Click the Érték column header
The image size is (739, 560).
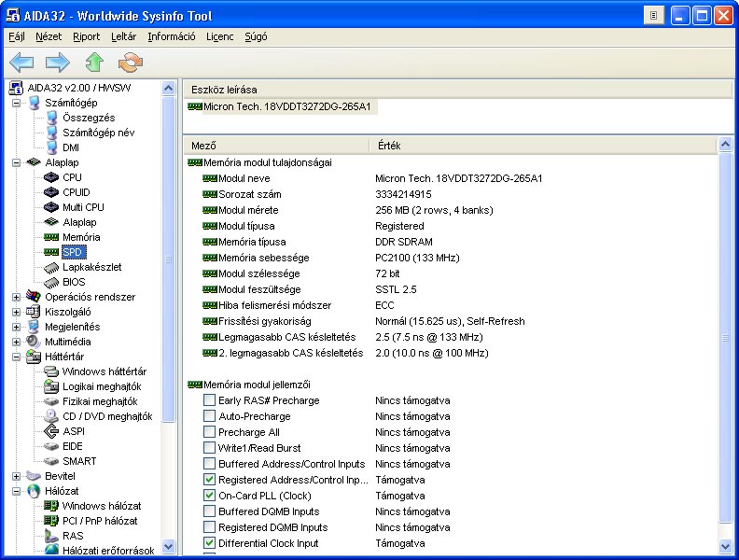tap(543, 146)
